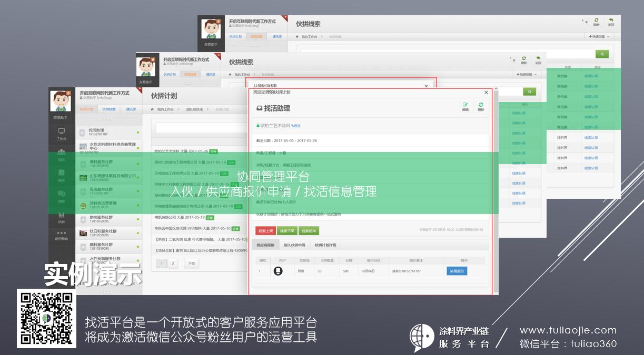644x355 pixels.
Task: Select the 通讯录 tab in the front window
Action: [x=130, y=109]
